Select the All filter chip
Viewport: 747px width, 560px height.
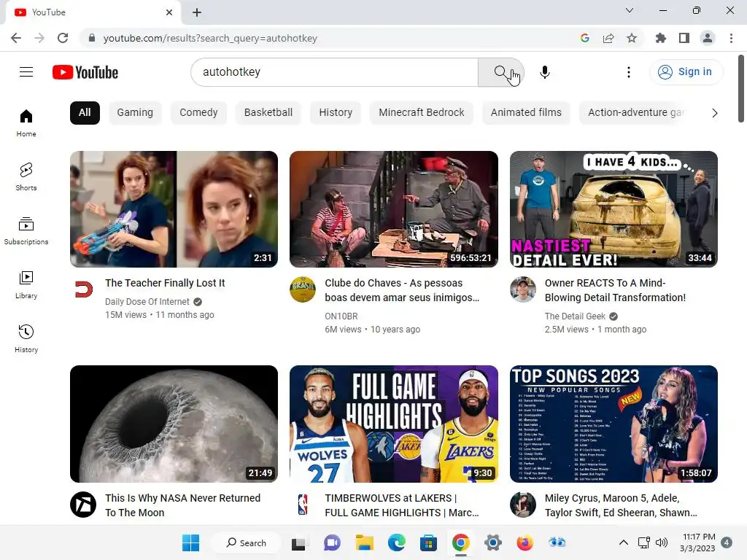pos(85,113)
